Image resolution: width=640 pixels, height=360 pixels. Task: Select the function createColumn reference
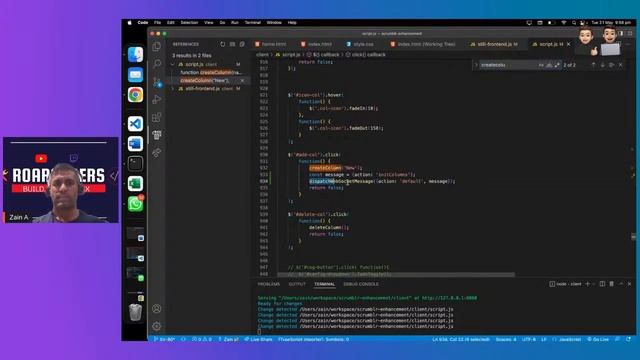211,72
